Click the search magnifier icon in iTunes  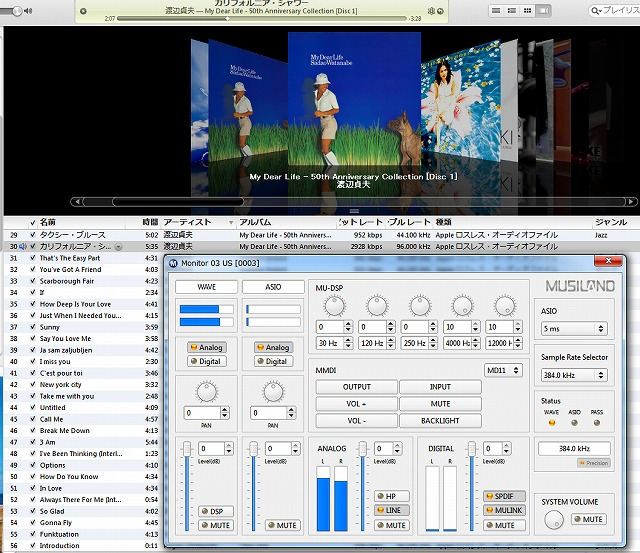click(x=596, y=11)
